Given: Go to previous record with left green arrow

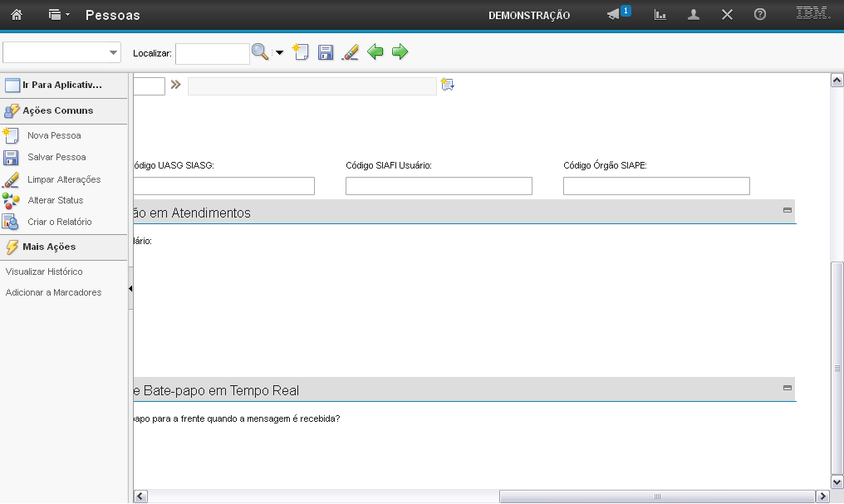Looking at the screenshot, I should click(375, 52).
